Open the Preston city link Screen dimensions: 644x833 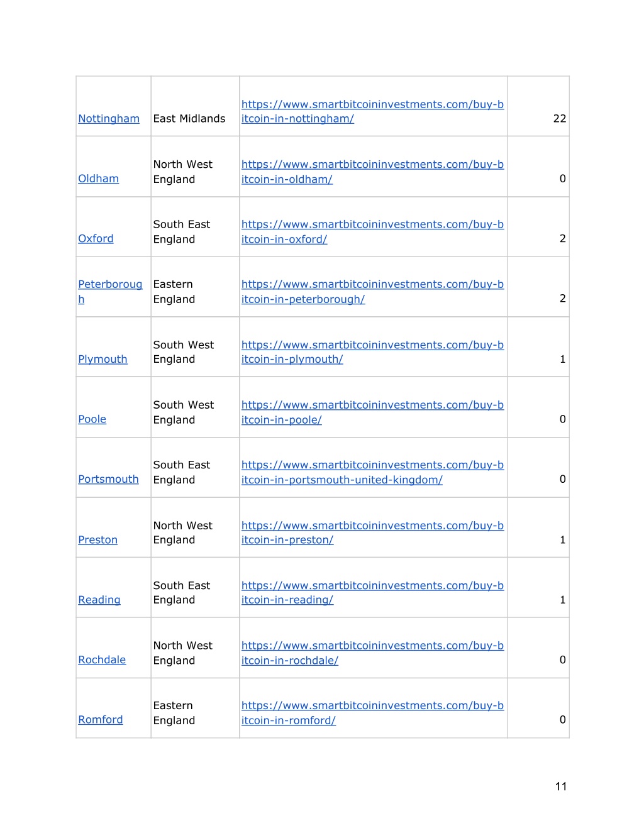click(x=97, y=540)
